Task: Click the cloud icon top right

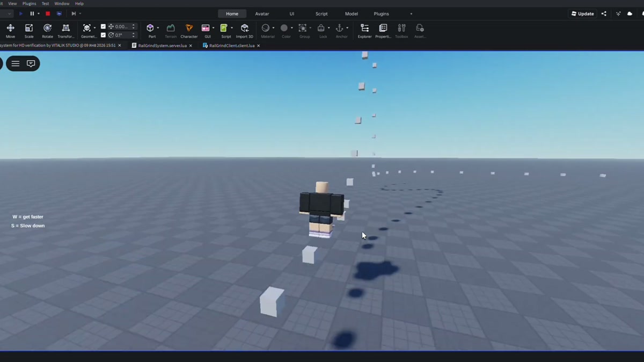Action: [x=630, y=14]
